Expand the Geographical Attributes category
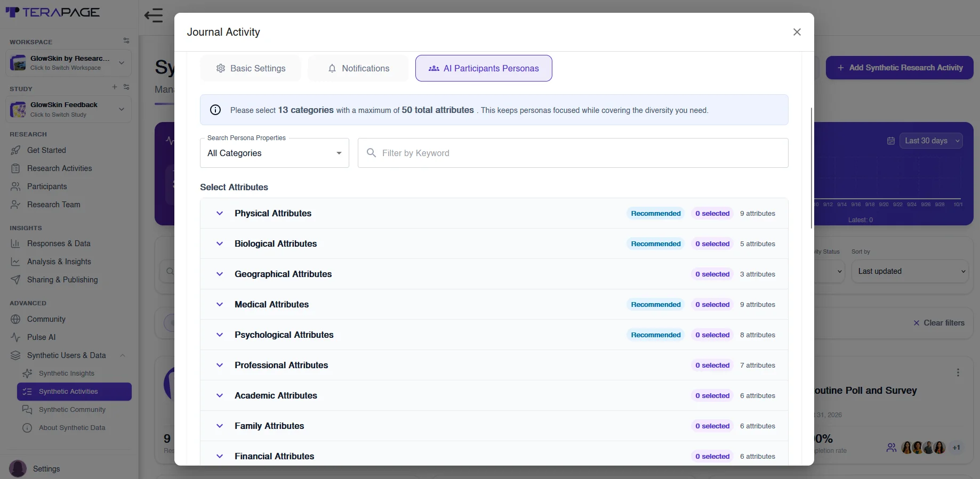980x479 pixels. tap(494, 274)
